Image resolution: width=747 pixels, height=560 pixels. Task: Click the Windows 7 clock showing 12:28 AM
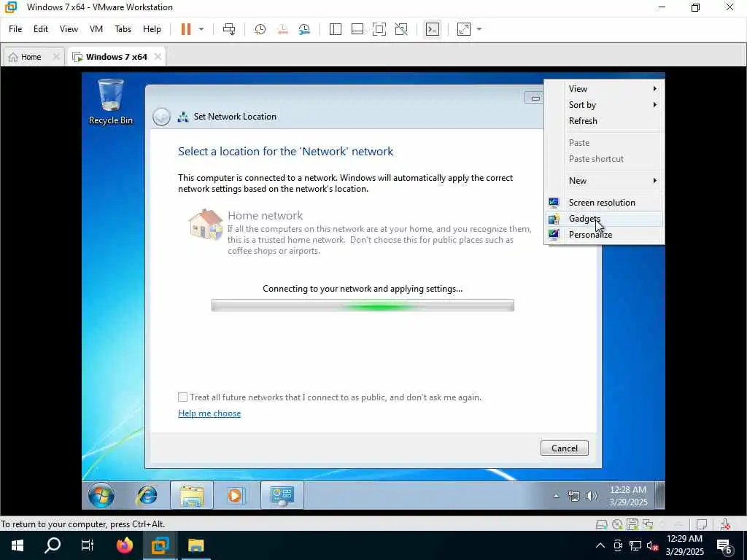click(628, 496)
